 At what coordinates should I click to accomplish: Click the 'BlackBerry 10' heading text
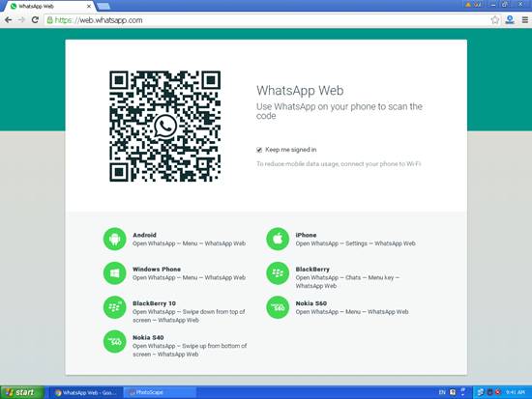click(x=155, y=303)
